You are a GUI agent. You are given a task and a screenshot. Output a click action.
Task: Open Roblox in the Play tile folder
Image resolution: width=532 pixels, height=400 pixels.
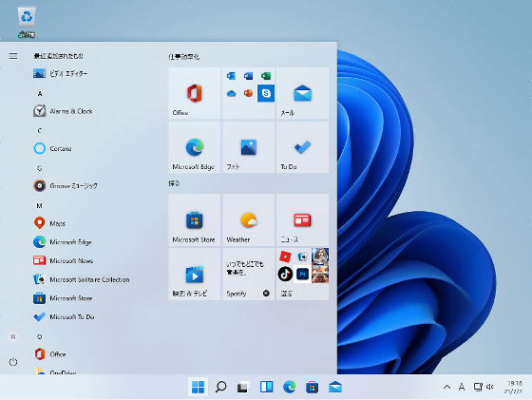pyautogui.click(x=285, y=257)
